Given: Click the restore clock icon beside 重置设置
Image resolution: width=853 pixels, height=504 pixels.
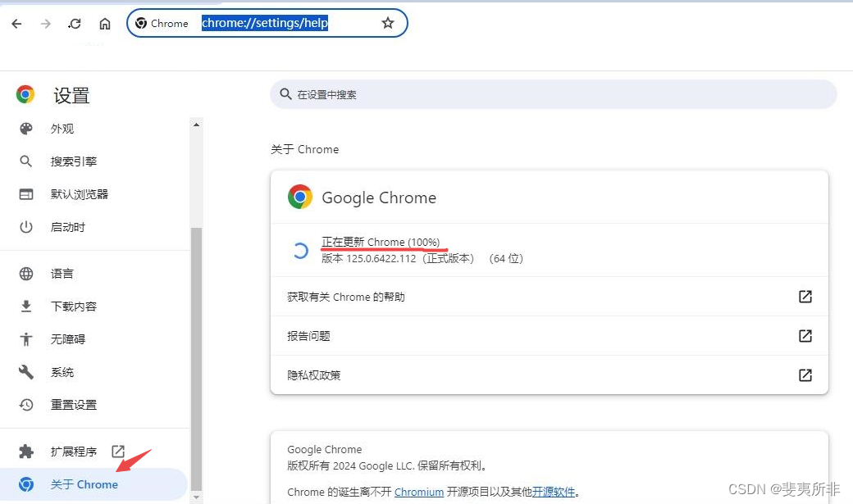Looking at the screenshot, I should pos(26,405).
